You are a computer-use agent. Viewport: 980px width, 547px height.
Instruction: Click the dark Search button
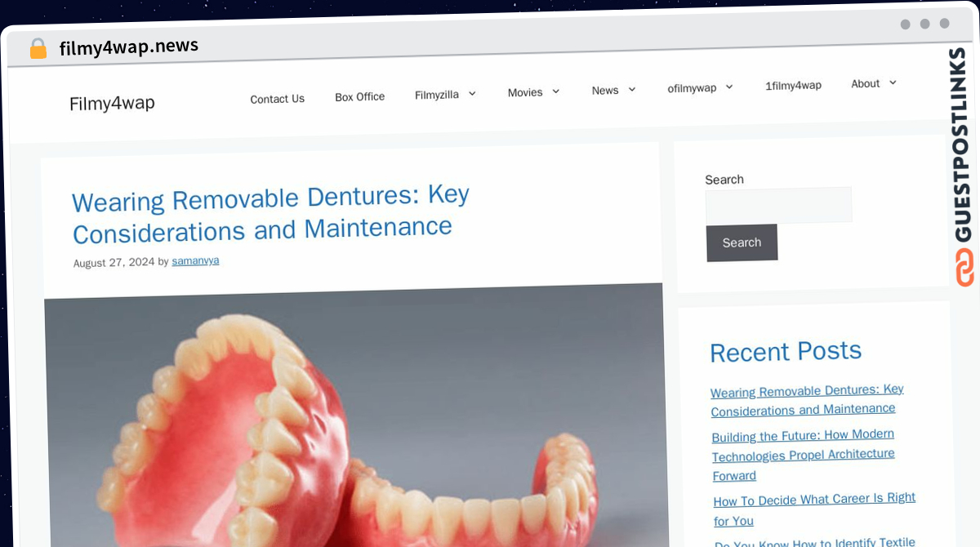click(x=742, y=242)
